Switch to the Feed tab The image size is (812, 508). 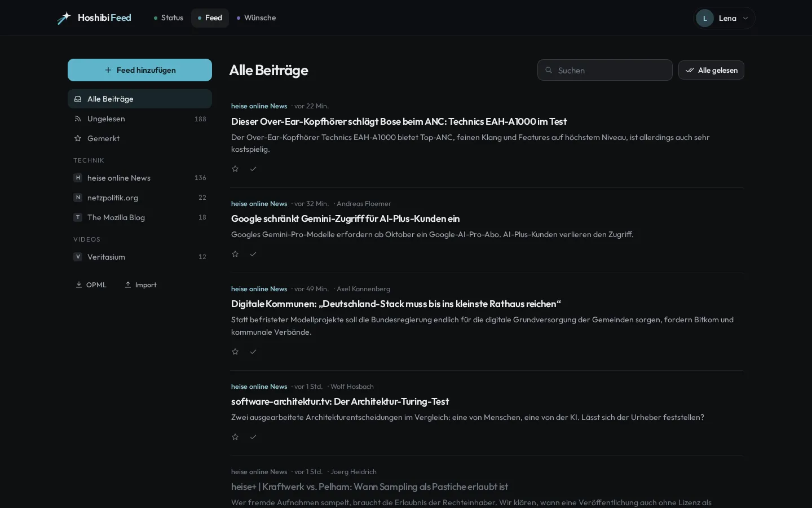click(x=210, y=18)
